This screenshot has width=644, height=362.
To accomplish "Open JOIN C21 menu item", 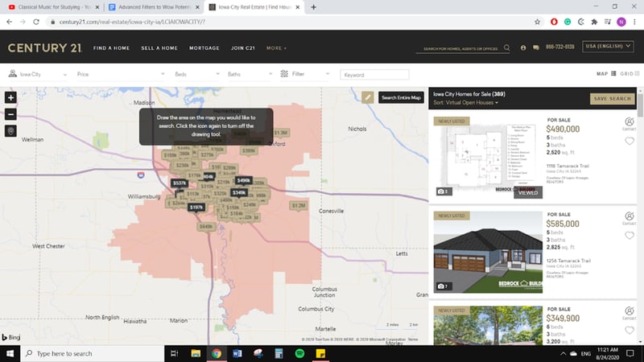I will (x=243, y=48).
